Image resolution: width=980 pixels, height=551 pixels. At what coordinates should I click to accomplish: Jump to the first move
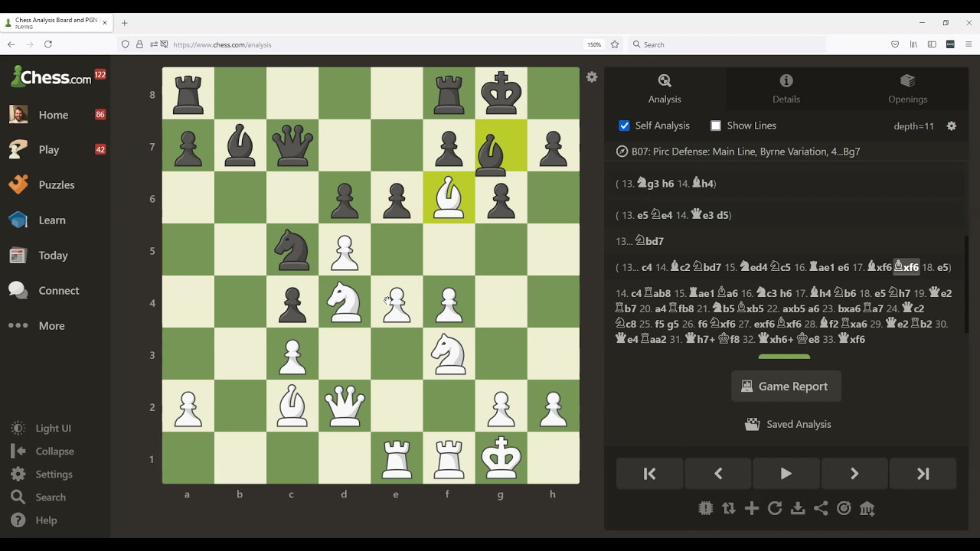click(x=649, y=474)
